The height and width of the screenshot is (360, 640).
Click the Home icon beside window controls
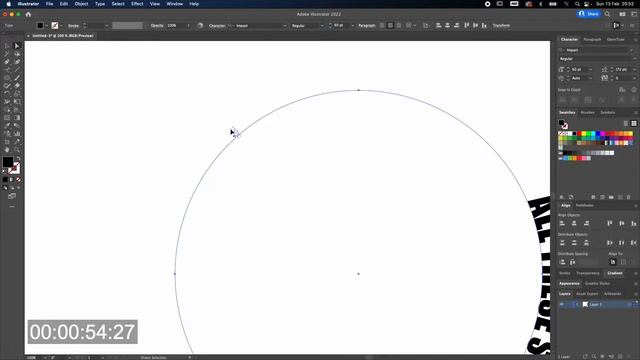(28, 14)
